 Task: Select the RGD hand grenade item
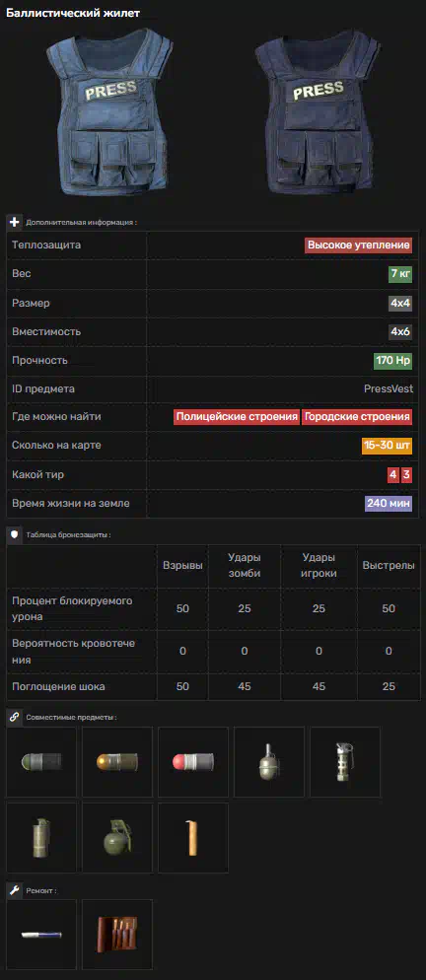tap(269, 762)
